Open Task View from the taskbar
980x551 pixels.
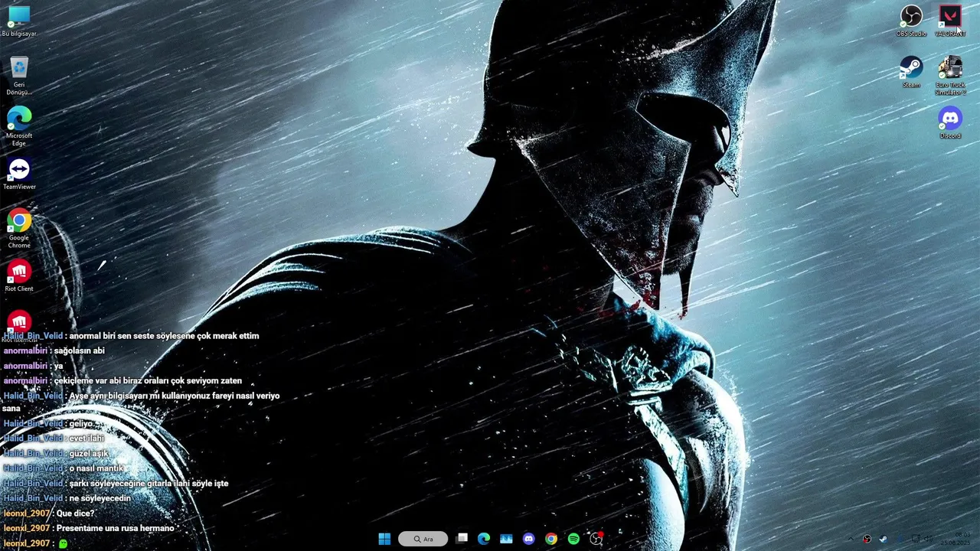tap(462, 539)
